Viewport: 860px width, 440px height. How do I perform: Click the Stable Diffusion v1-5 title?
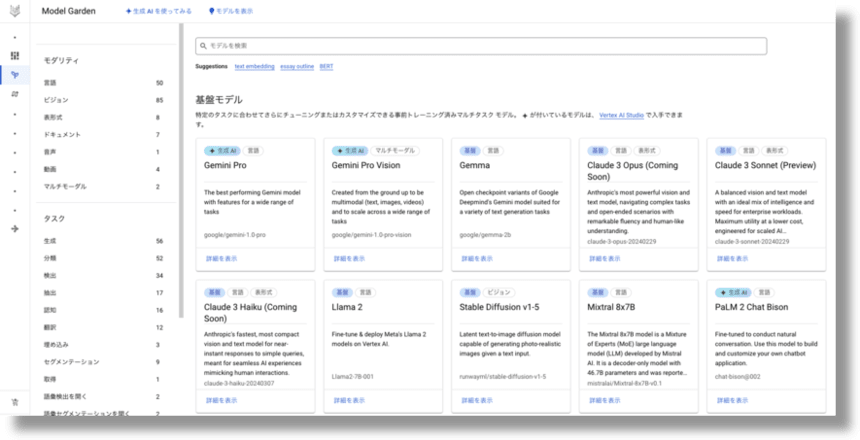[x=499, y=307]
